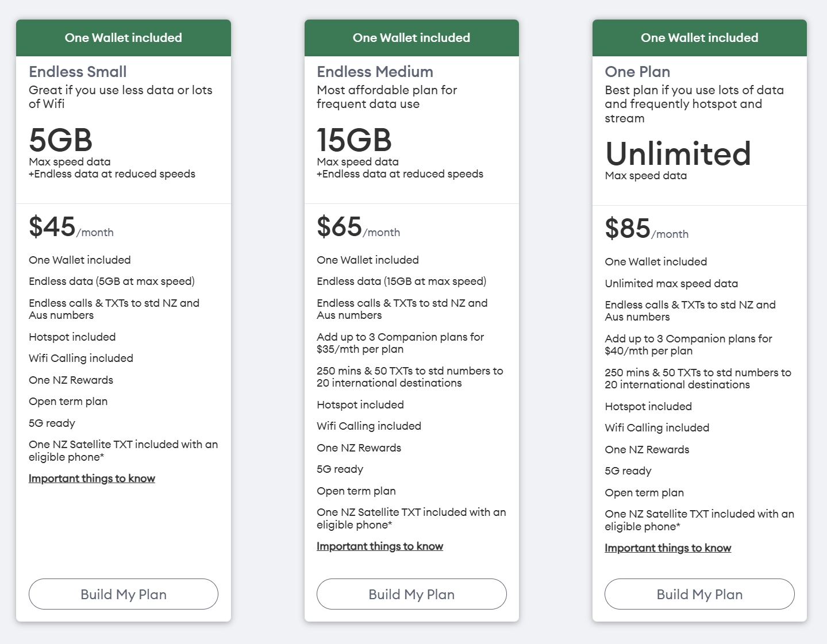The width and height of the screenshot is (827, 644).
Task: Select the One Plan heading
Action: tap(637, 72)
